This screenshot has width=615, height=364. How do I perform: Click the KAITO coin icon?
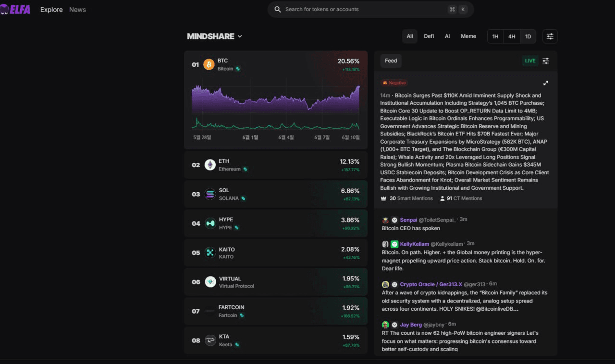pyautogui.click(x=210, y=253)
